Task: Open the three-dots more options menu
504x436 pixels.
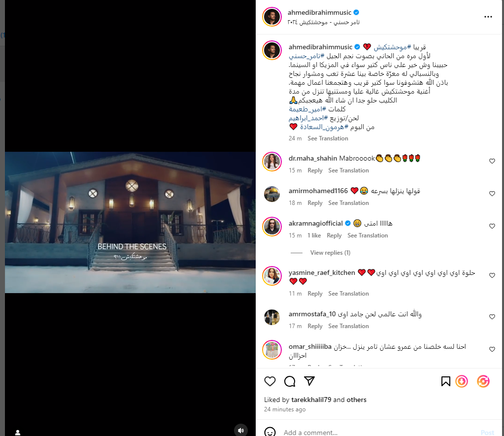Action: click(x=488, y=17)
